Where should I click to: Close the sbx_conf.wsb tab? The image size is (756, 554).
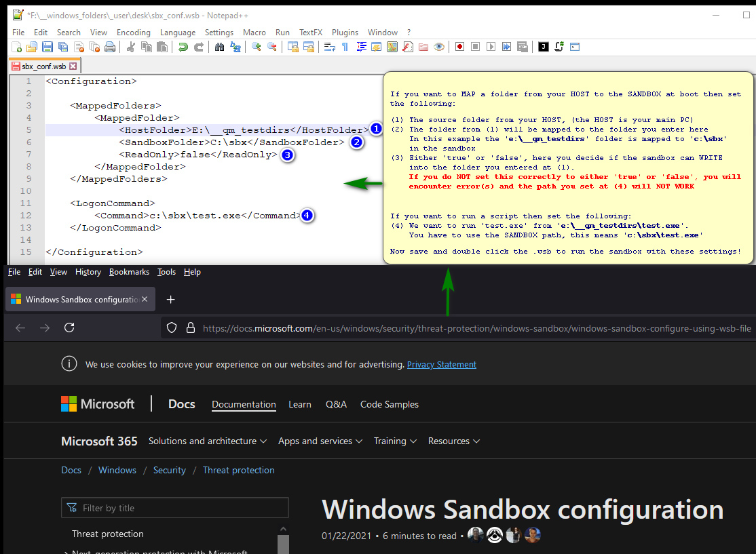[x=73, y=66]
